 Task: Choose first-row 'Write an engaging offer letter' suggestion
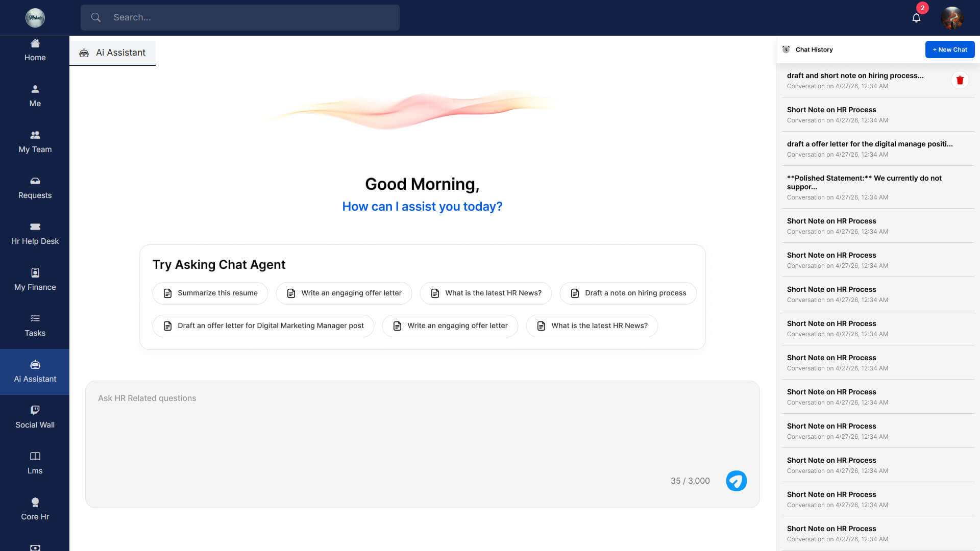344,293
